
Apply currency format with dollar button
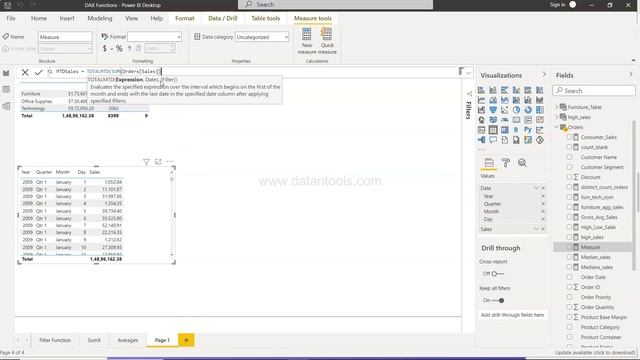(104, 49)
